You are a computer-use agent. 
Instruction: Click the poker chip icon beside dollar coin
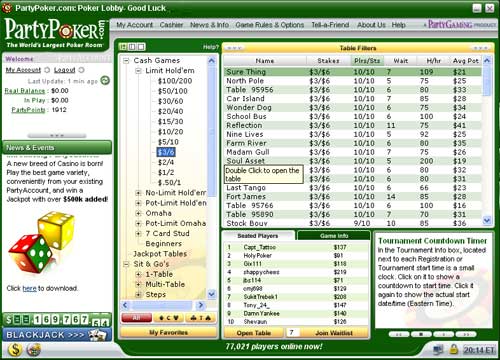(x=34, y=349)
